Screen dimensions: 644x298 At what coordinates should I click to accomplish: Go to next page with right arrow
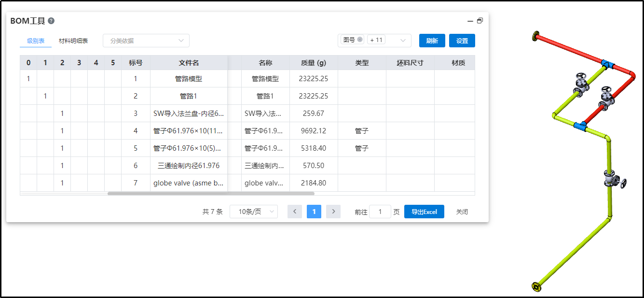(333, 212)
